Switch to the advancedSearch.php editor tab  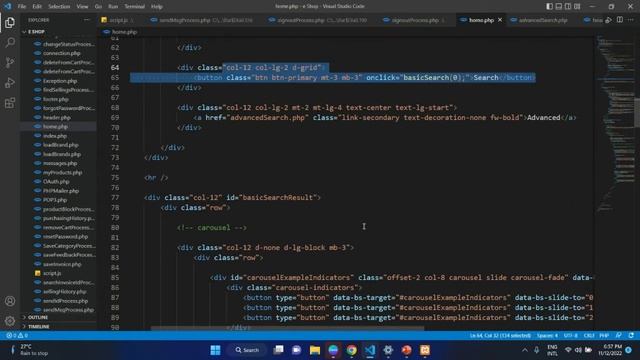(543, 20)
